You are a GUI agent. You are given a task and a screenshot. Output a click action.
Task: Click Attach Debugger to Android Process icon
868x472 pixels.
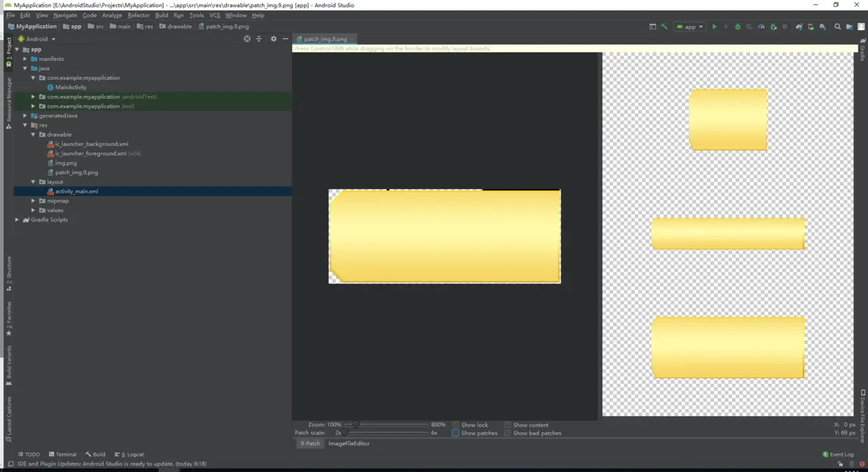(x=773, y=27)
